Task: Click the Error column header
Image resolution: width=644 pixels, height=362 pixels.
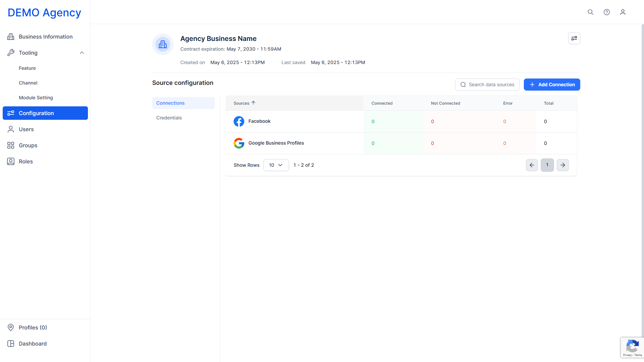Action: coord(508,103)
